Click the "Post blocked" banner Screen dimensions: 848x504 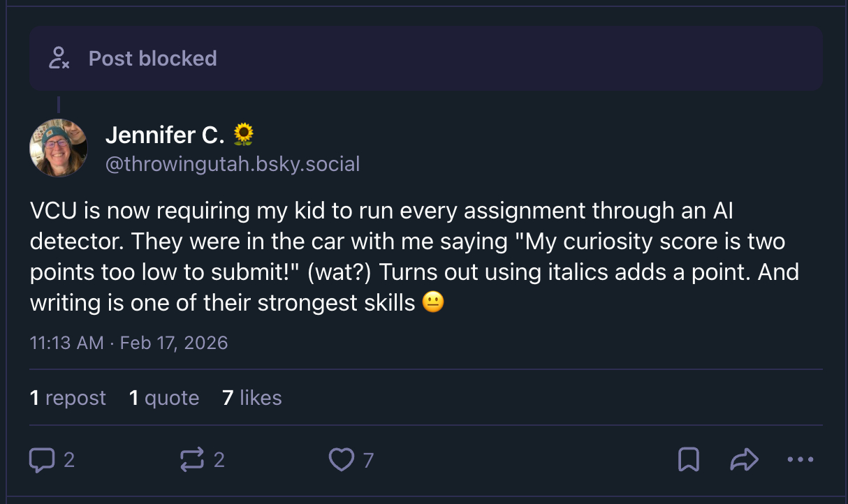(x=425, y=59)
